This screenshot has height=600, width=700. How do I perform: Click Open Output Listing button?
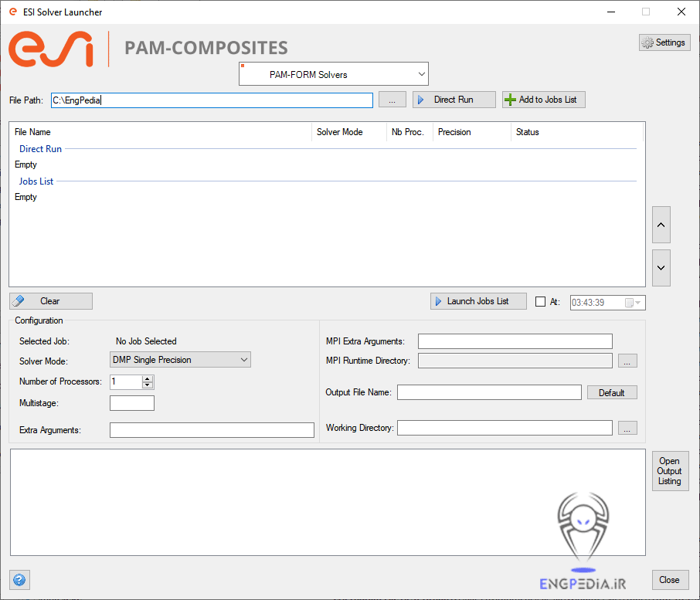(670, 471)
